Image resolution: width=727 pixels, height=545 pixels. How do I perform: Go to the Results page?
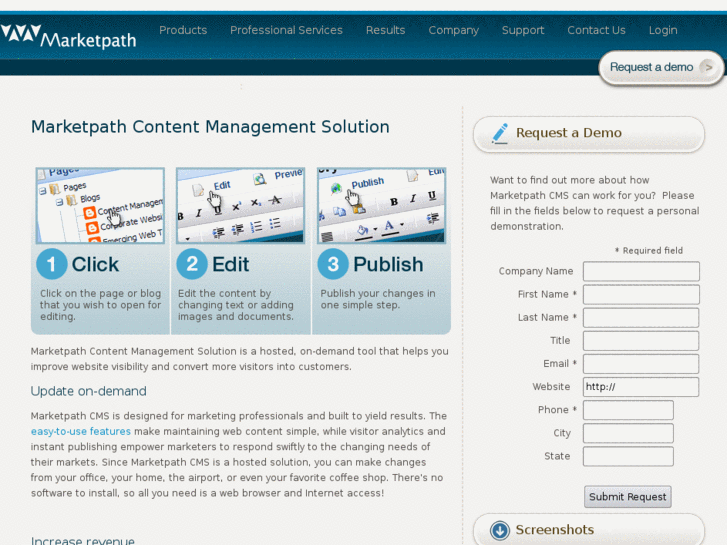(x=385, y=30)
